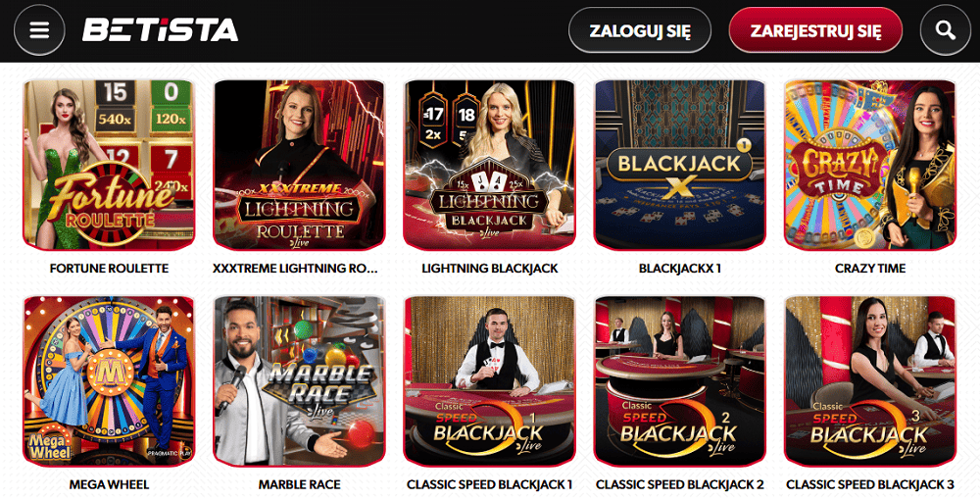
Task: Open the Classic Speed Blackjack 2 thumbnail
Action: tap(679, 381)
